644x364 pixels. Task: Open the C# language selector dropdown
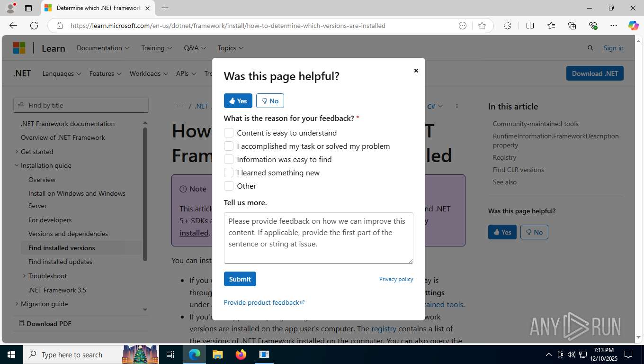coord(435,106)
